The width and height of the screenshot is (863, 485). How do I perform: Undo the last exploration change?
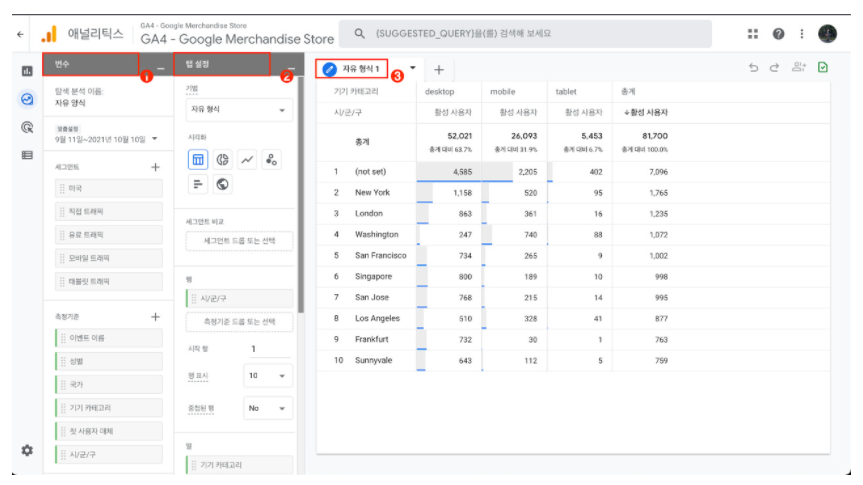tap(753, 67)
